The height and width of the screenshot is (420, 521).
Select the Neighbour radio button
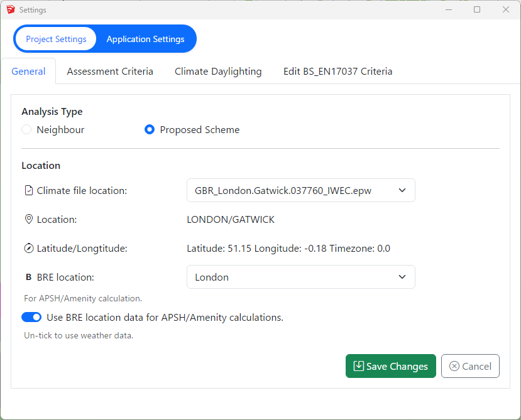26,129
